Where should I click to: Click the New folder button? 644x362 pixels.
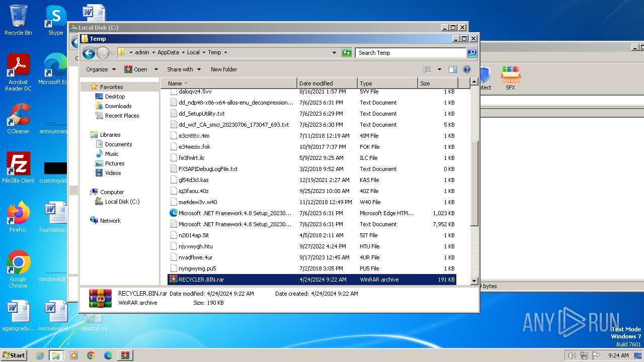tap(224, 69)
